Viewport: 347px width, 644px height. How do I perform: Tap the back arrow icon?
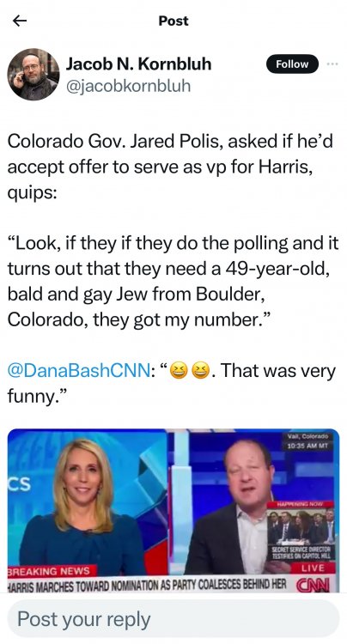point(20,21)
